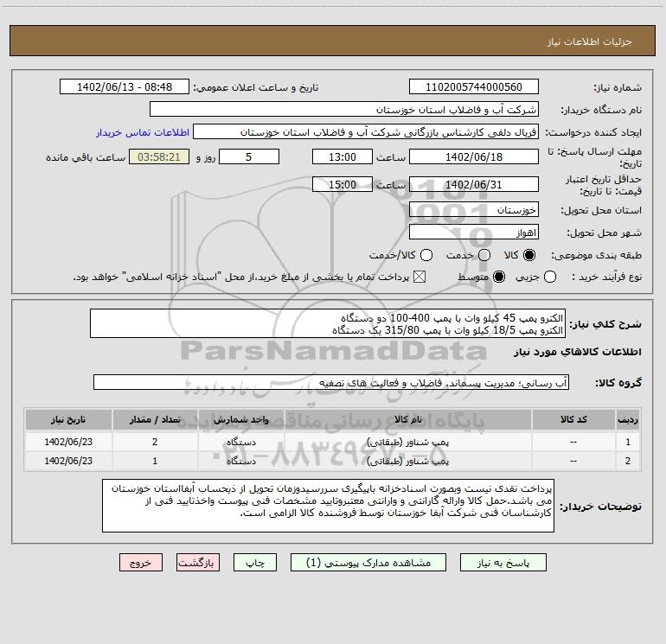The image size is (666, 644).
Task: Click the buyer notes توضیحات خریدار text box
Action: click(x=329, y=506)
